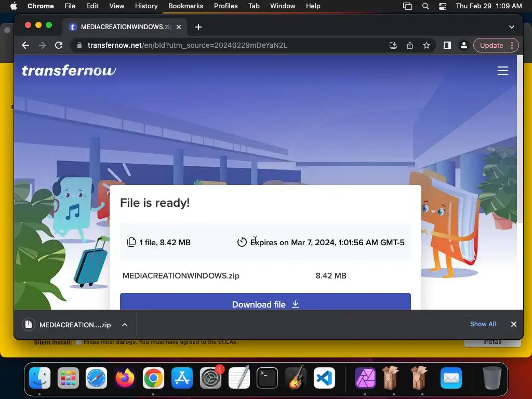Share this page via the share icon
The height and width of the screenshot is (399, 532).
410,45
